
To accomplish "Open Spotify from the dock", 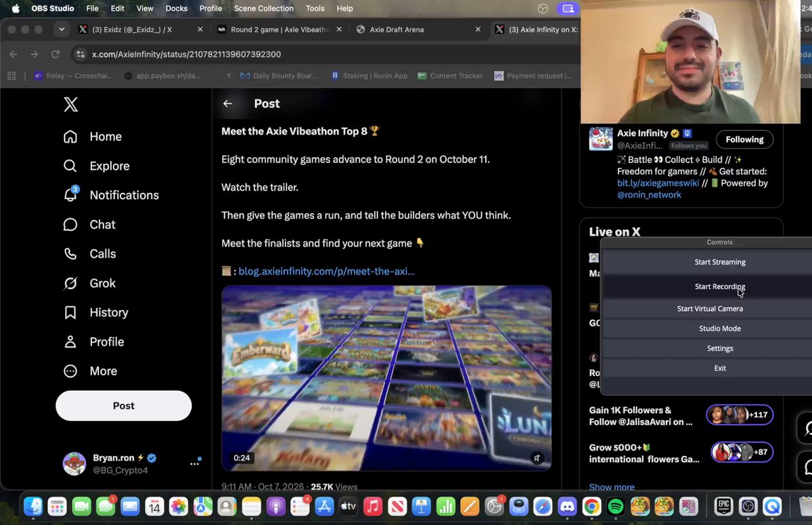I will [615, 506].
